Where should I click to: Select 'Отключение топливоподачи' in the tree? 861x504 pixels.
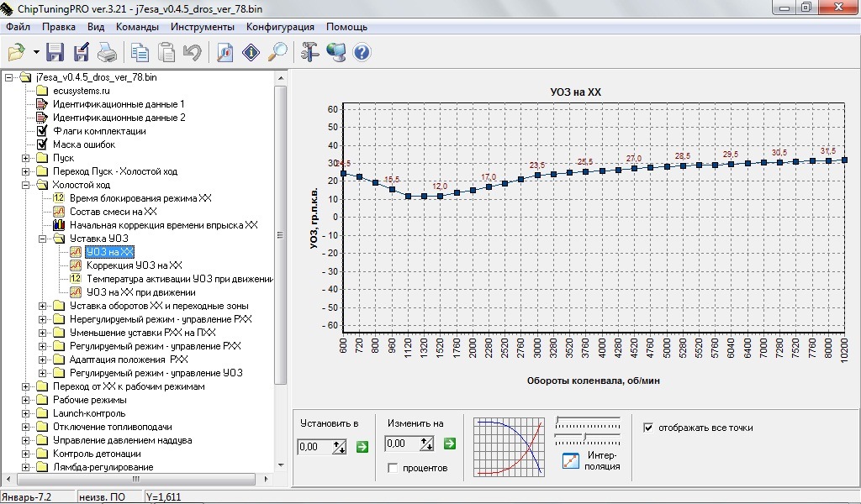[x=113, y=427]
